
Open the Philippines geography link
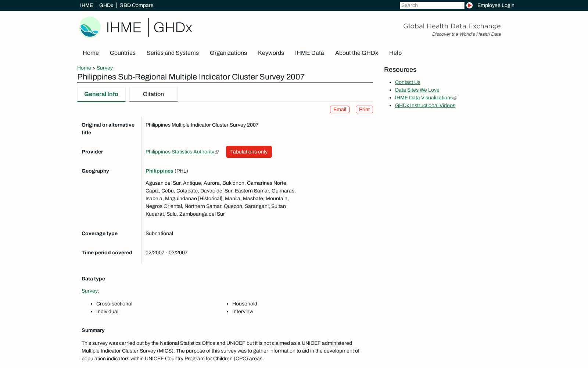[x=159, y=171]
